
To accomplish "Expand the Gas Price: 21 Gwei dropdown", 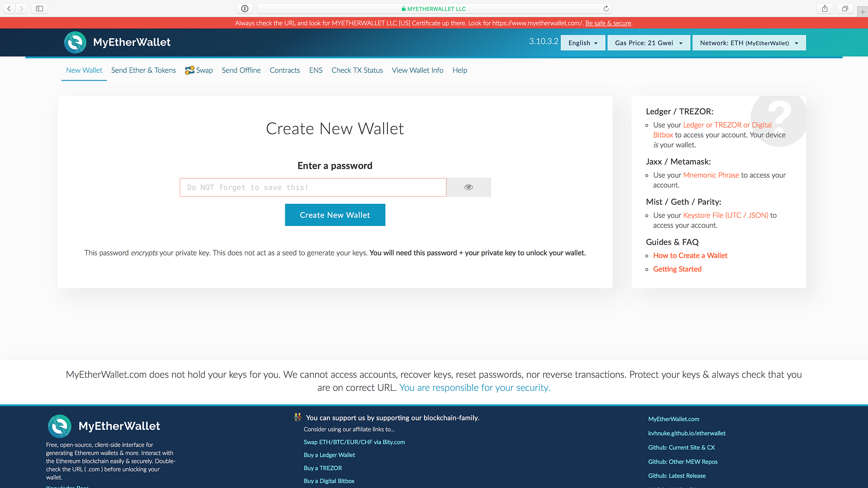I will pos(649,43).
